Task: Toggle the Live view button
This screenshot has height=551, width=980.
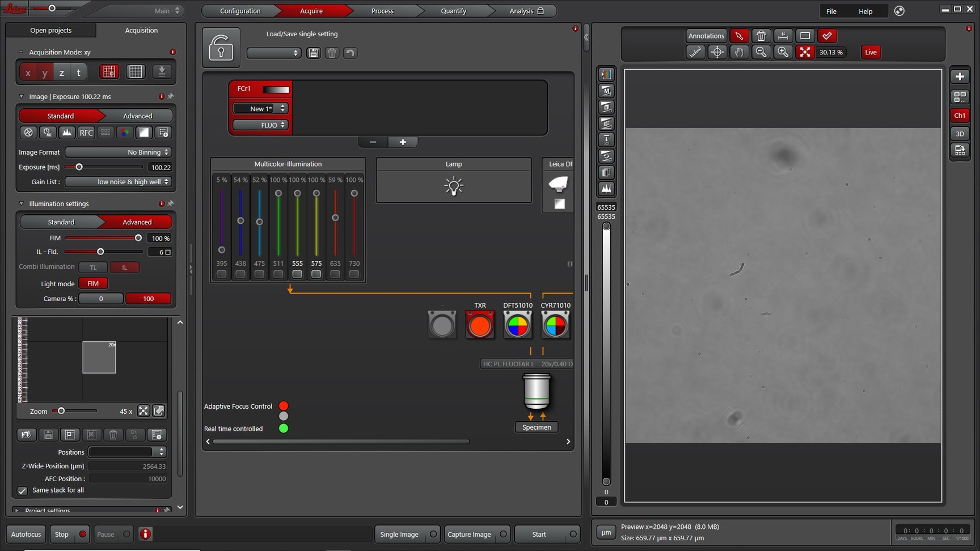Action: click(x=871, y=52)
